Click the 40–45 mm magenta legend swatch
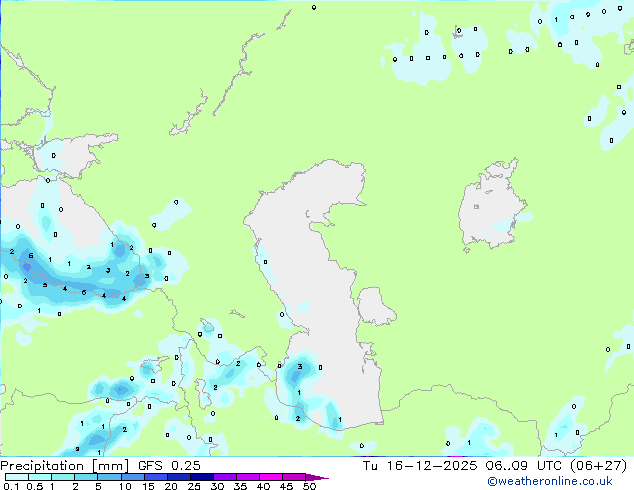 click(271, 477)
